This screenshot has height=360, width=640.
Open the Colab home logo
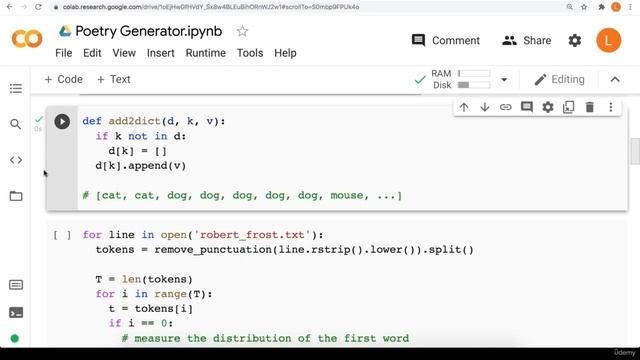pyautogui.click(x=27, y=39)
